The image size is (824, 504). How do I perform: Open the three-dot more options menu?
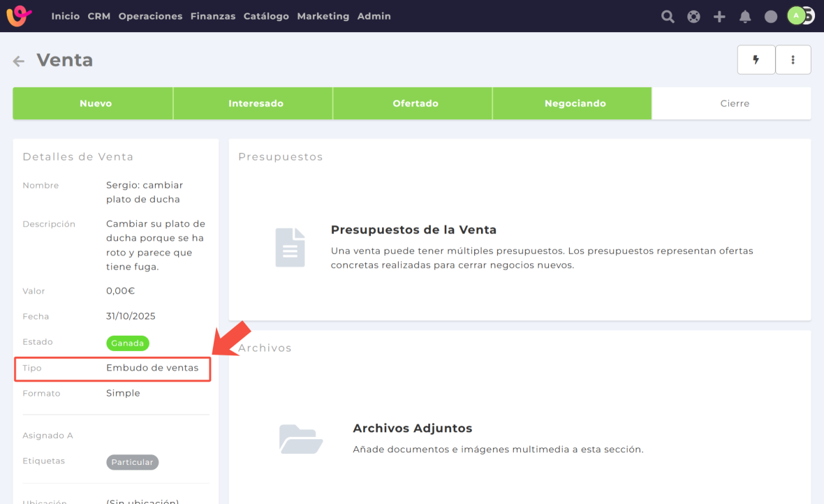793,60
